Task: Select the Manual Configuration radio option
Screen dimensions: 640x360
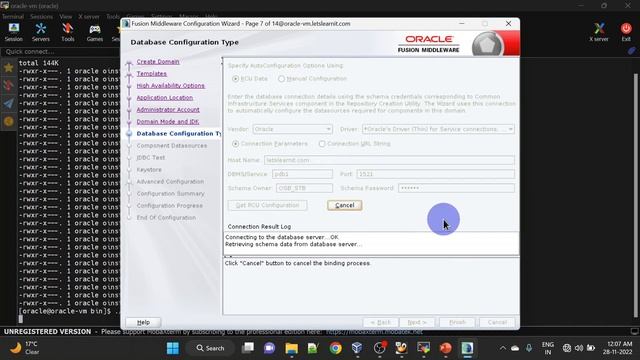Action: click(x=281, y=79)
